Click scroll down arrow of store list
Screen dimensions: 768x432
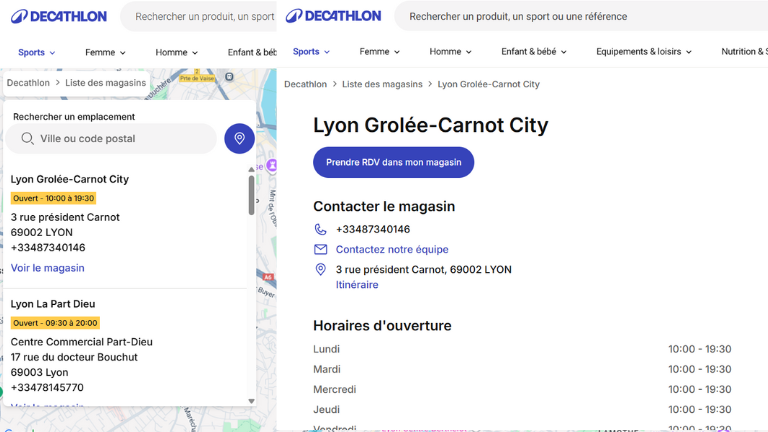click(251, 401)
